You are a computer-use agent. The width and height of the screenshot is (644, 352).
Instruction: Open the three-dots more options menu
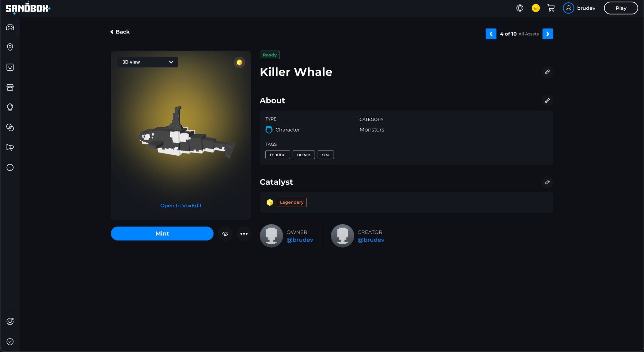tap(244, 234)
